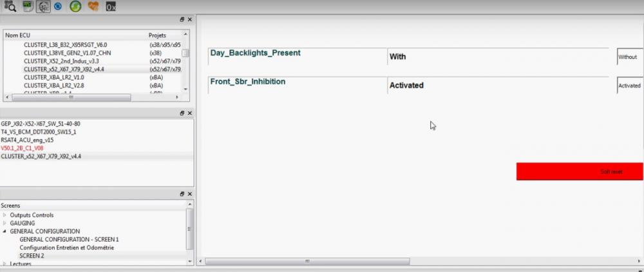644x272 pixels.
Task: Click ECU list scroll right arrow
Action: click(x=177, y=97)
